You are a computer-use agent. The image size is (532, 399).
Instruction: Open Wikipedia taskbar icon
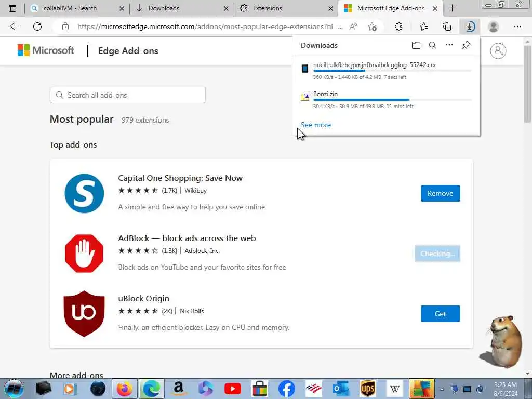(395, 389)
